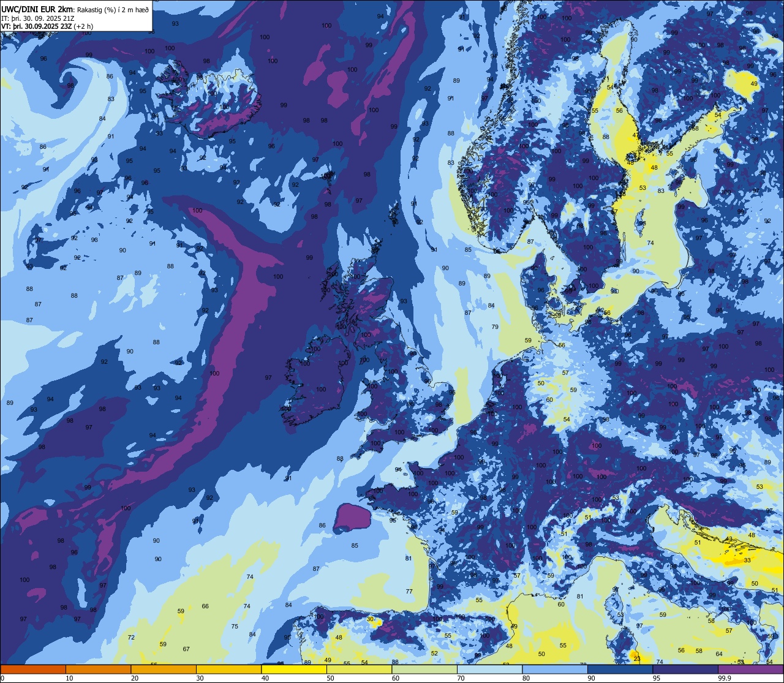Click the 'IT: þri. 30. 09. 2025 21Z' line
This screenshot has width=784, height=683.
click(39, 18)
